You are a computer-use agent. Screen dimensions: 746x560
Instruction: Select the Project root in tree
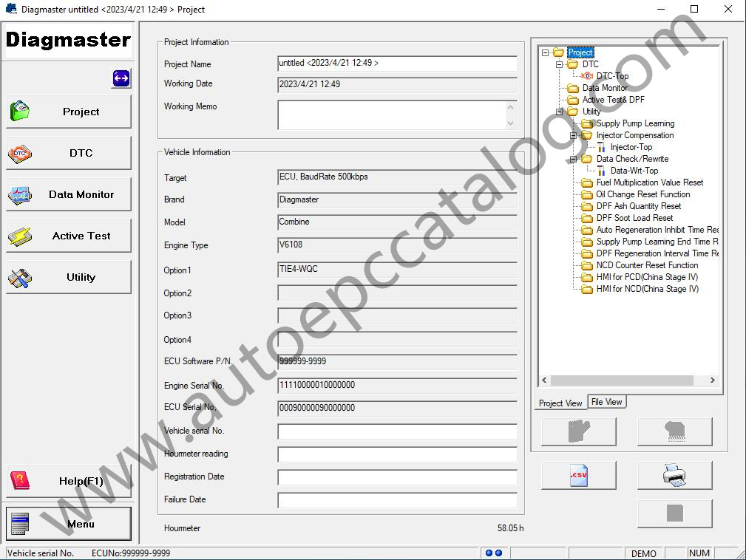point(580,52)
